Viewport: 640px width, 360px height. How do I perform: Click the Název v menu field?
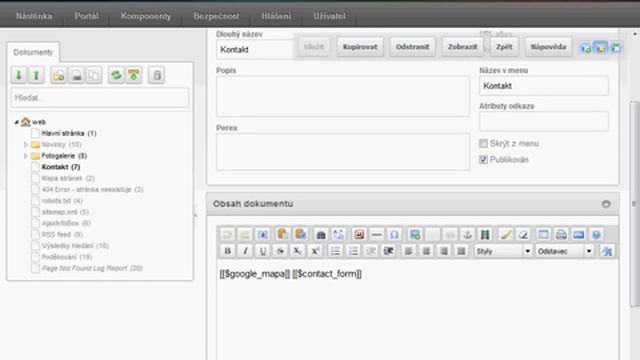tap(544, 86)
